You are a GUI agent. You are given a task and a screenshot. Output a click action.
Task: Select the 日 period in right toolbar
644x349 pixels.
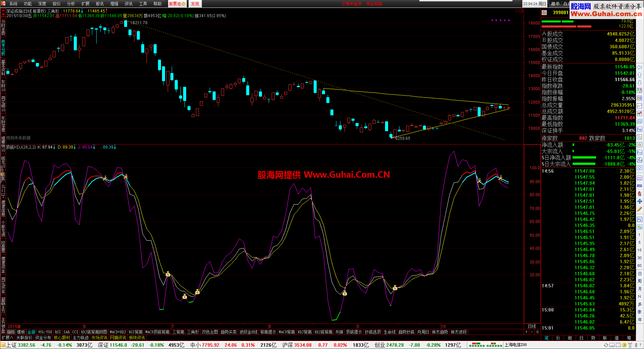pos(640,274)
